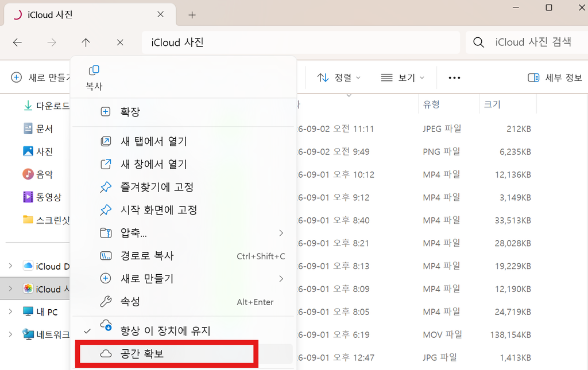Cancel loading with the X button near address bar
This screenshot has width=588, height=370.
[x=120, y=42]
